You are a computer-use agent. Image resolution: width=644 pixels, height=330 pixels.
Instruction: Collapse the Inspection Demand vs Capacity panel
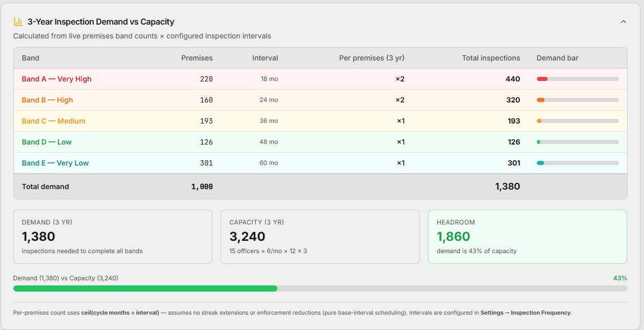pos(623,22)
